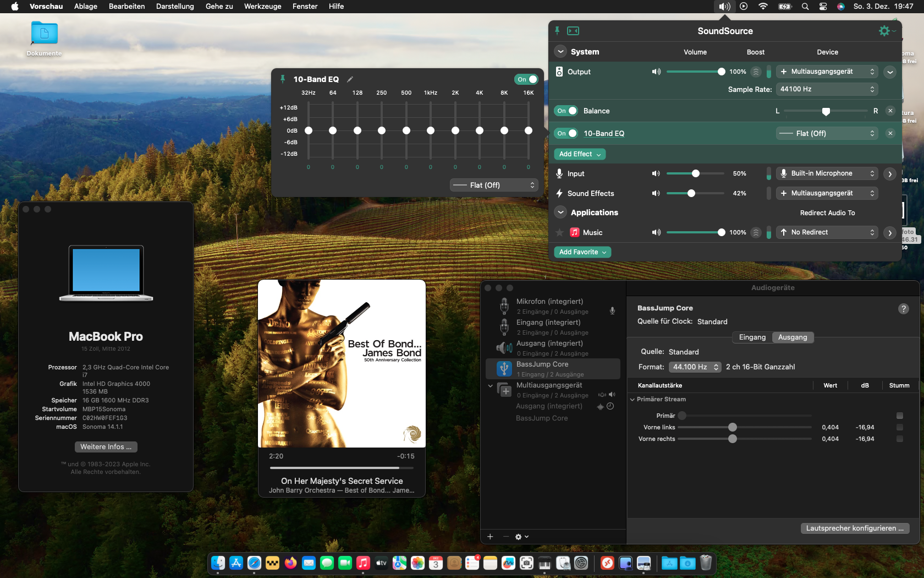
Task: Click the Add Favorite button
Action: [582, 252]
